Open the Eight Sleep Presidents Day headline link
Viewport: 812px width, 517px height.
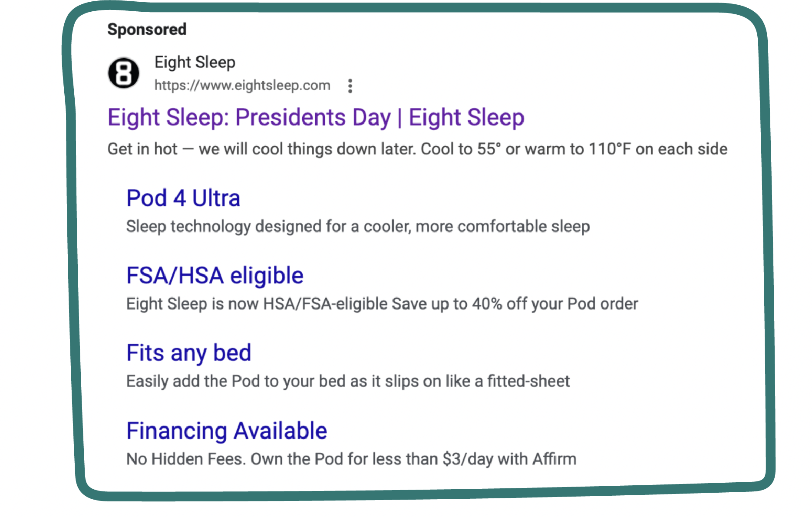(316, 118)
